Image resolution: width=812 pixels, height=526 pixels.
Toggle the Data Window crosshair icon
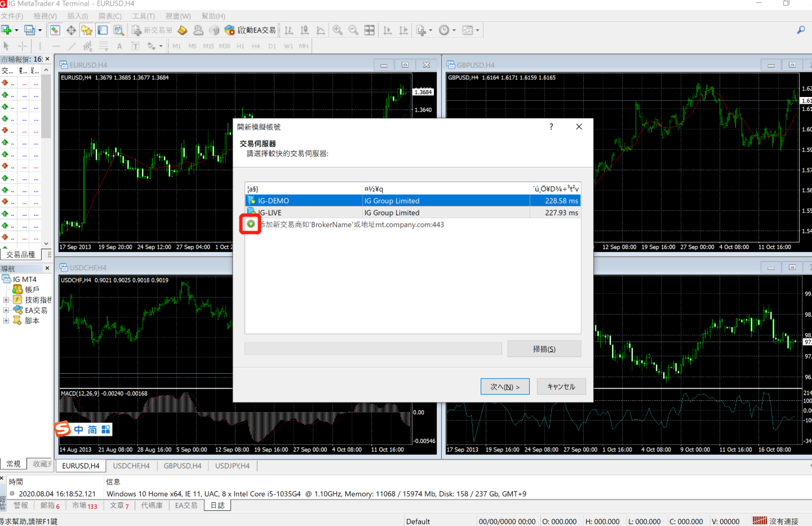(x=71, y=30)
